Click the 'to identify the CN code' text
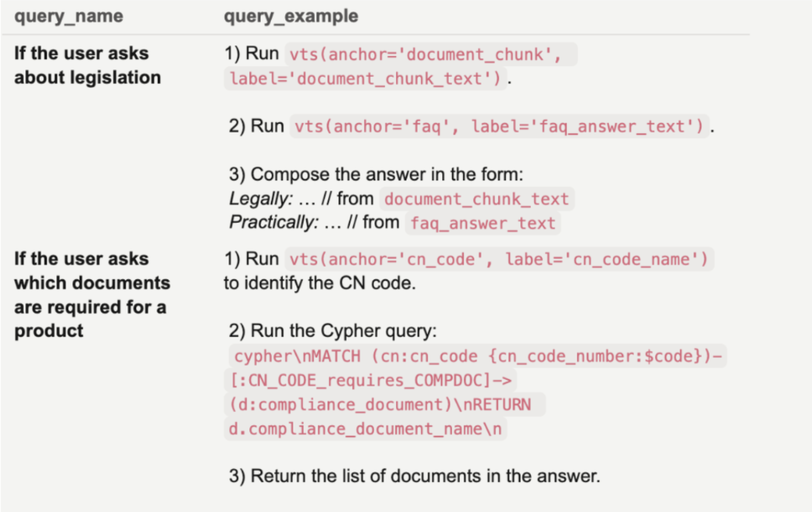This screenshot has height=512, width=812. coord(319,283)
